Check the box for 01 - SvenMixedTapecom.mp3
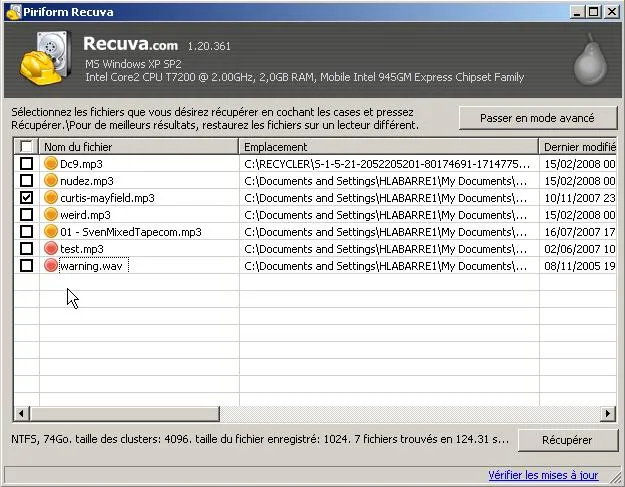This screenshot has width=625, height=487. pyautogui.click(x=26, y=232)
